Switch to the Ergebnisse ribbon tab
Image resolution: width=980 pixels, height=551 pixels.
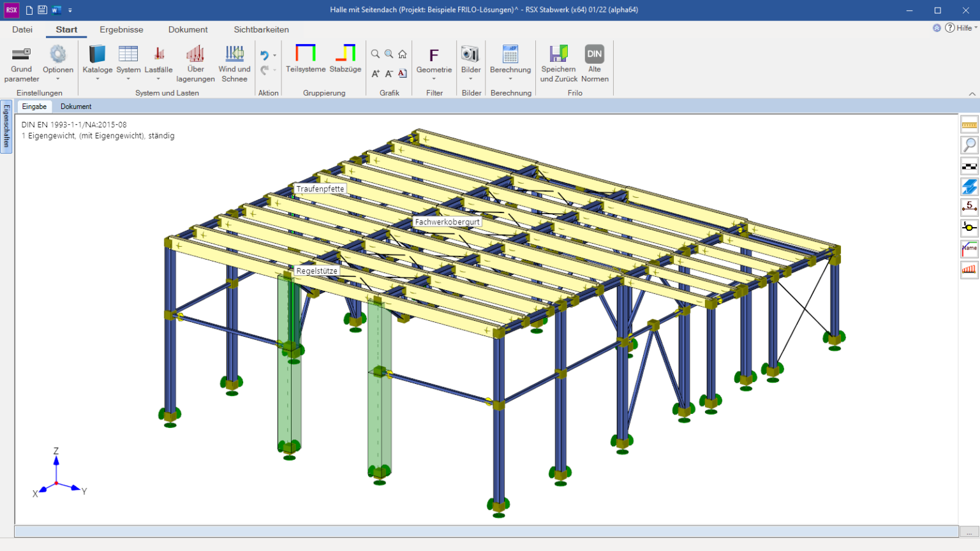tap(121, 29)
